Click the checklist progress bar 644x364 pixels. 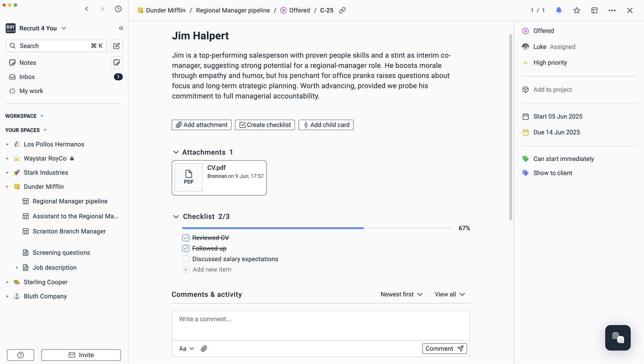(318, 228)
